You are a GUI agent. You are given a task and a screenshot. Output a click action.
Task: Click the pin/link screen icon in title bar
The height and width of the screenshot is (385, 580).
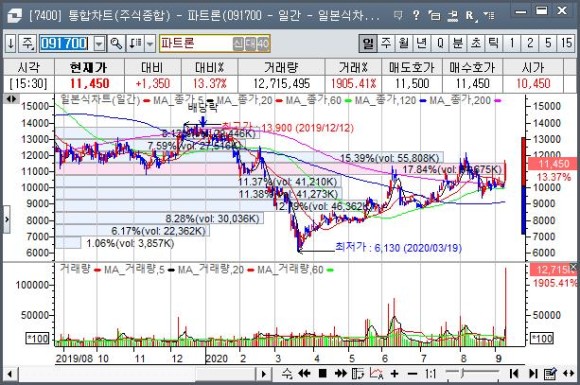click(x=452, y=15)
